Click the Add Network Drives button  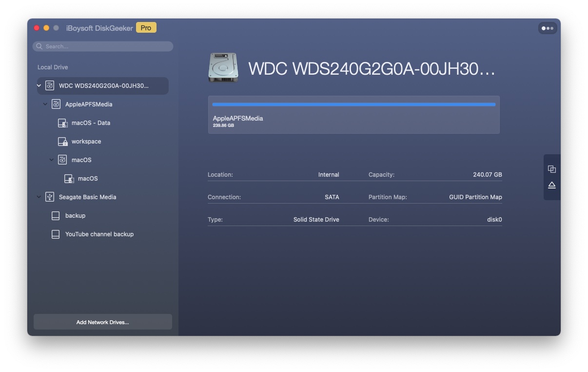coord(102,322)
